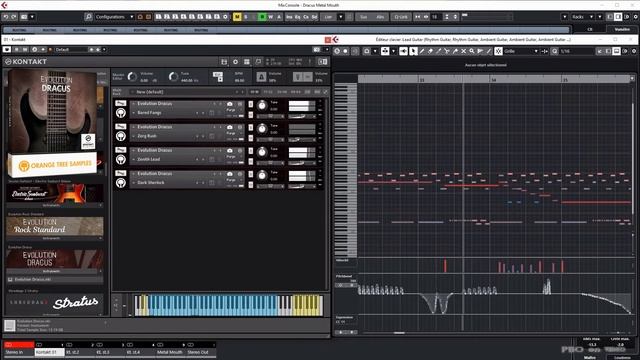Select the arrow Object Selection tool in Key Editor
640x360 pixels.
[x=413, y=51]
